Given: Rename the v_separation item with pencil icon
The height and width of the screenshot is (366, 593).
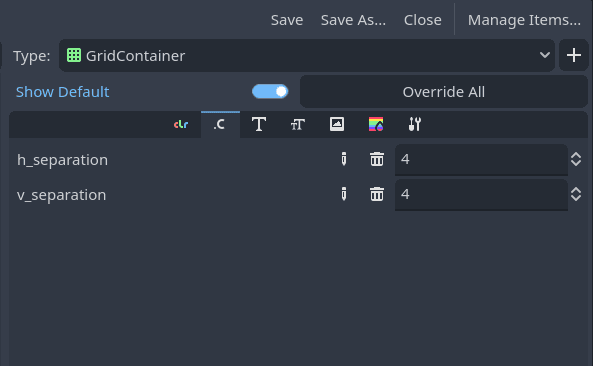Looking at the screenshot, I should (x=344, y=194).
